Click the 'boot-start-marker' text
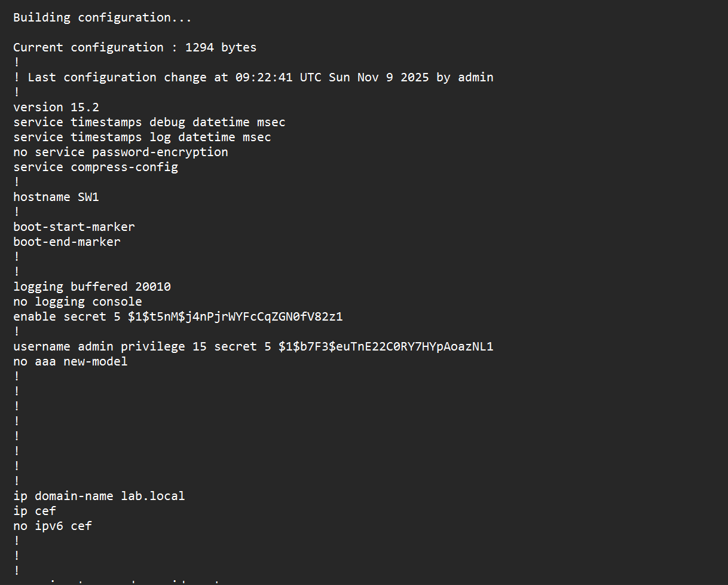Image resolution: width=728 pixels, height=585 pixels. (x=74, y=227)
